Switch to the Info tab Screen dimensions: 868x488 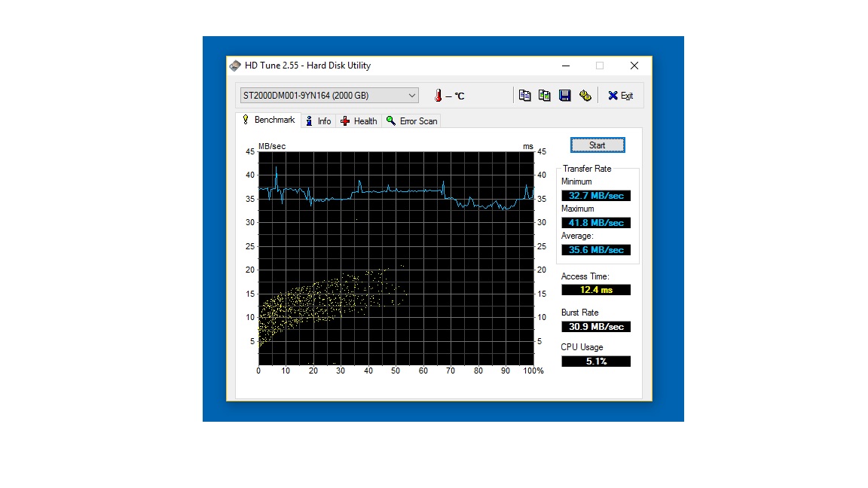tap(318, 121)
